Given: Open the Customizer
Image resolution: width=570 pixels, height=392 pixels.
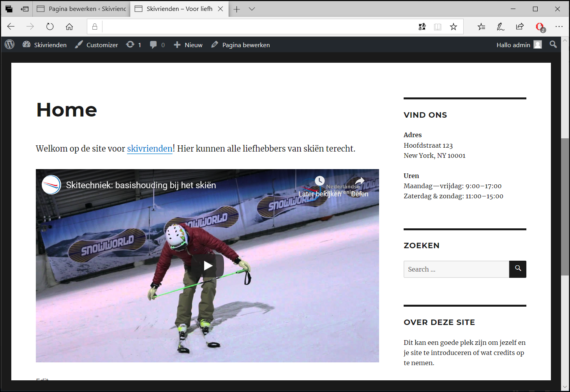Looking at the screenshot, I should click(97, 45).
